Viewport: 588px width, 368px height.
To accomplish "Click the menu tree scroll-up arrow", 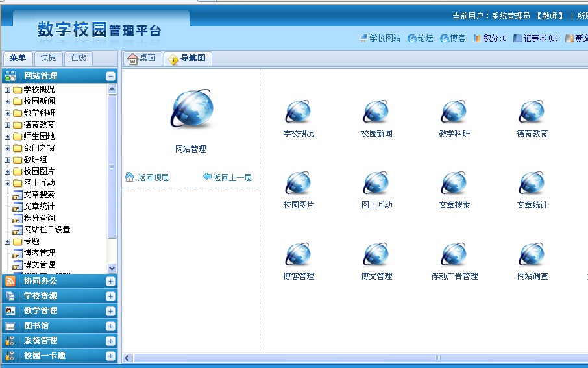I will point(112,90).
